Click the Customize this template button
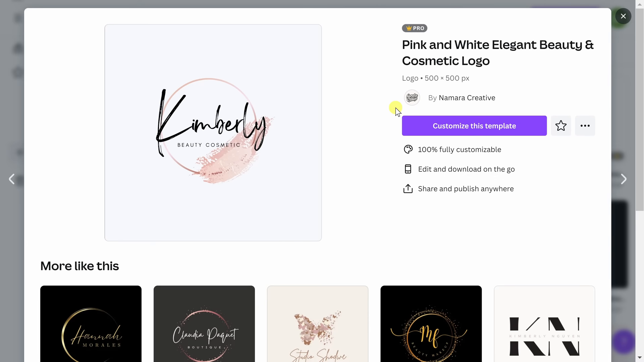644x362 pixels. [x=474, y=126]
